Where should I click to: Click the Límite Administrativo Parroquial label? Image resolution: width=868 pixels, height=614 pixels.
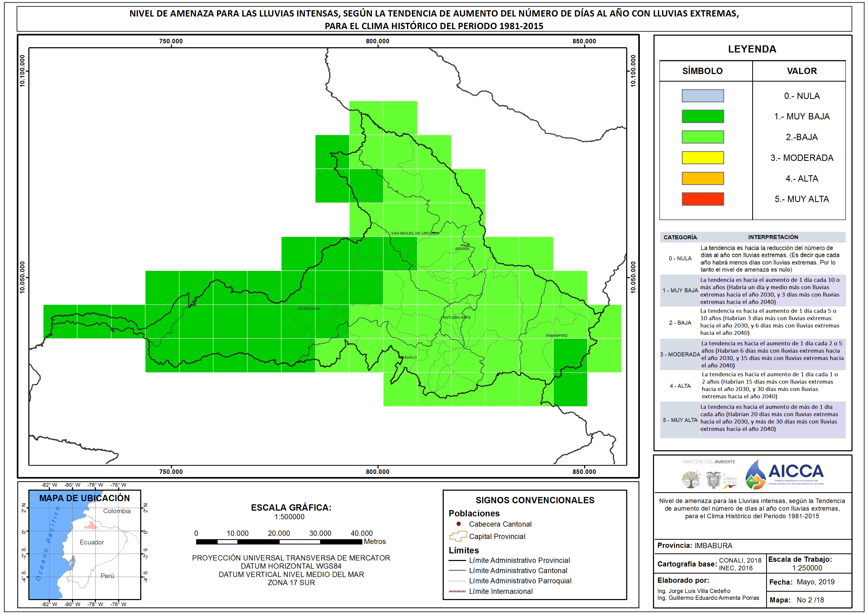click(x=520, y=581)
